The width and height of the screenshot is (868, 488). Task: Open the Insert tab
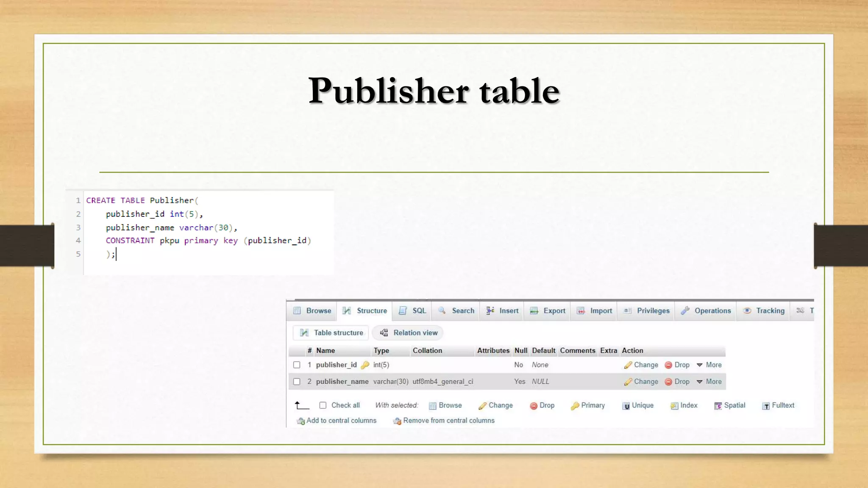[502, 311]
